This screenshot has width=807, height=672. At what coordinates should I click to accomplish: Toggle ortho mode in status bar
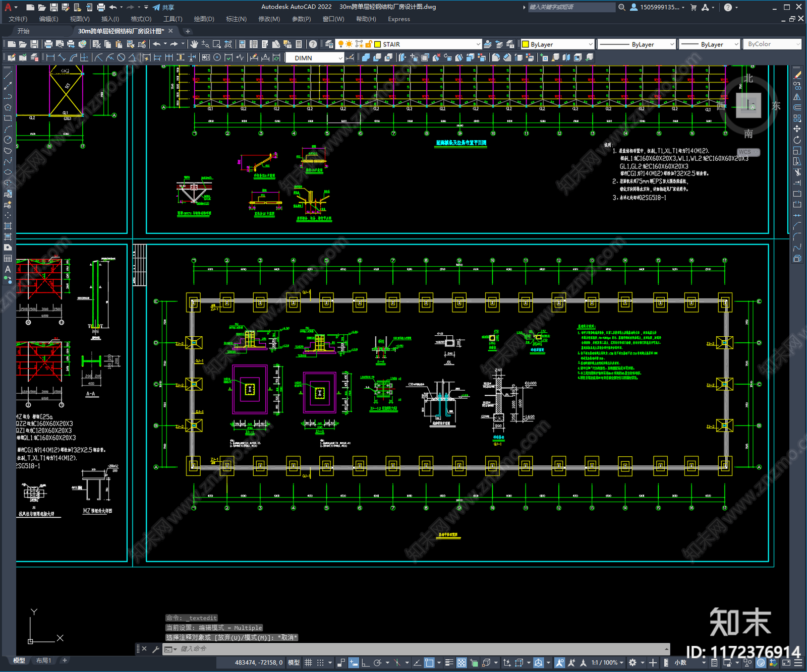click(365, 662)
